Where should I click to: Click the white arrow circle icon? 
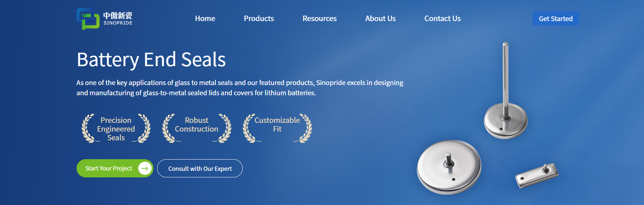[x=145, y=168]
